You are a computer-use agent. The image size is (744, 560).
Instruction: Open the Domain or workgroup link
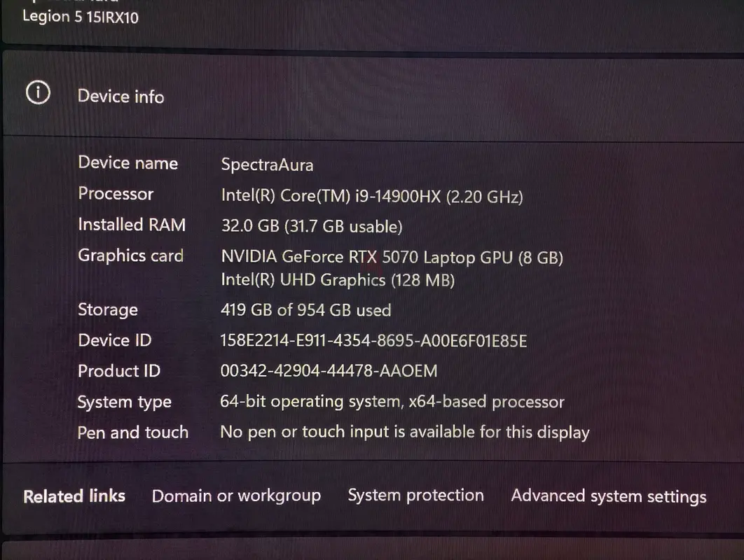click(236, 496)
